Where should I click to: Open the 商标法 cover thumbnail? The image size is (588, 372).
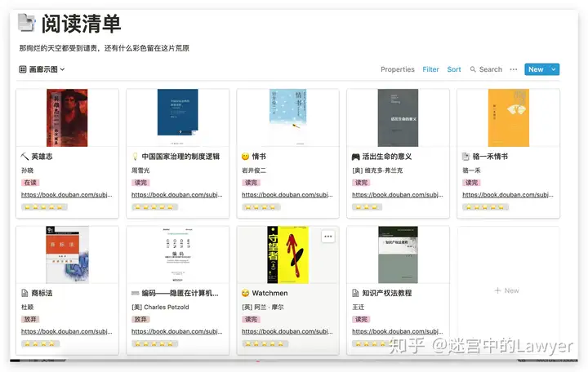(x=68, y=255)
